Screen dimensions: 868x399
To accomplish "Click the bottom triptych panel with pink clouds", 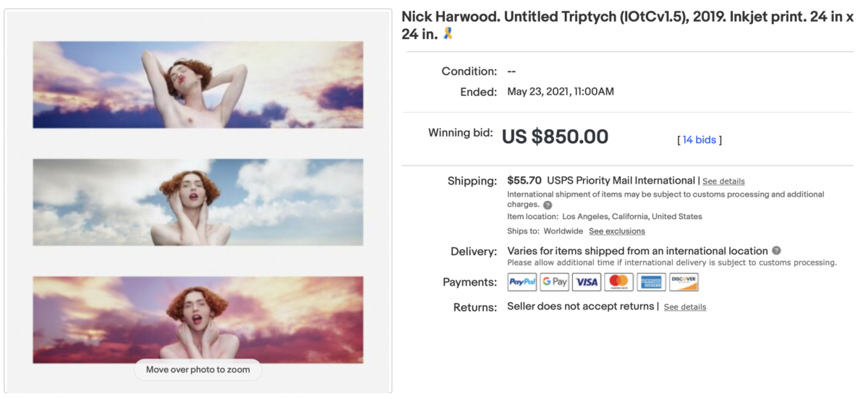I will click(x=198, y=319).
